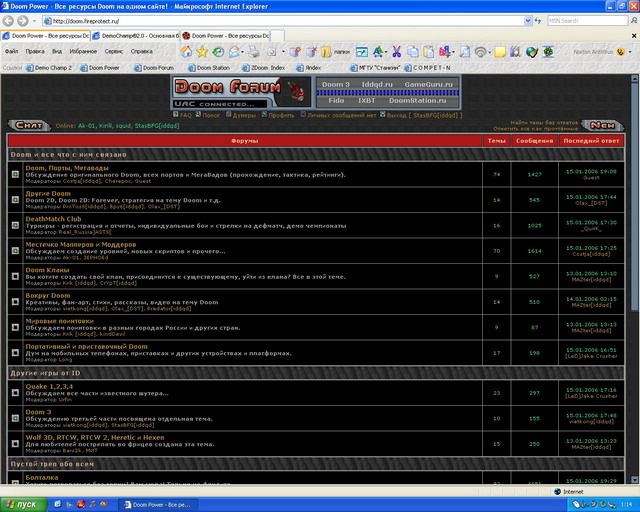Click the status icon beside Doom Кланы
The image size is (640, 512).
pos(15,275)
